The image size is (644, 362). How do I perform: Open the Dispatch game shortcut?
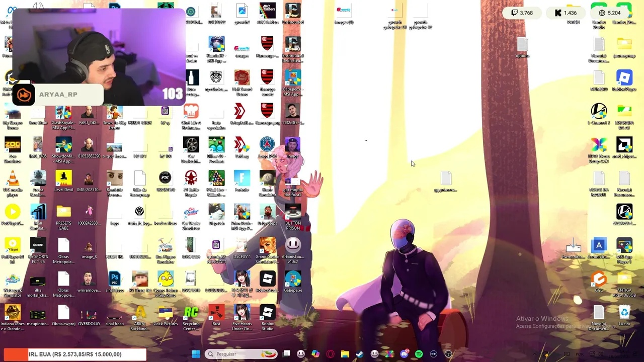click(x=216, y=215)
